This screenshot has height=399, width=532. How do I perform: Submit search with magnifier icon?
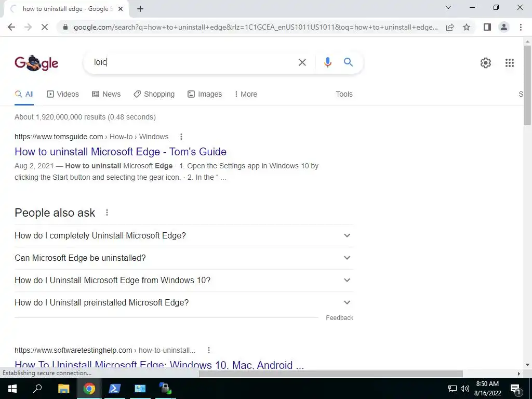348,62
